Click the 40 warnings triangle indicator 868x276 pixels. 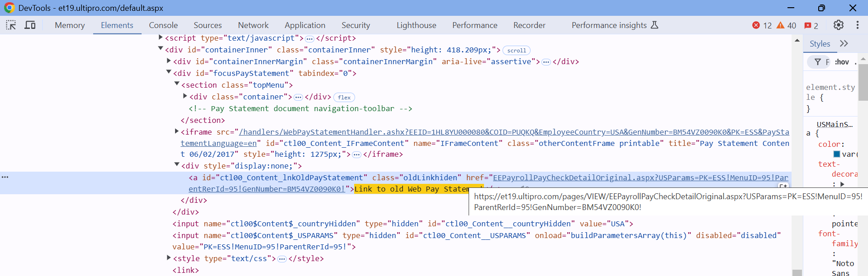pyautogui.click(x=787, y=25)
